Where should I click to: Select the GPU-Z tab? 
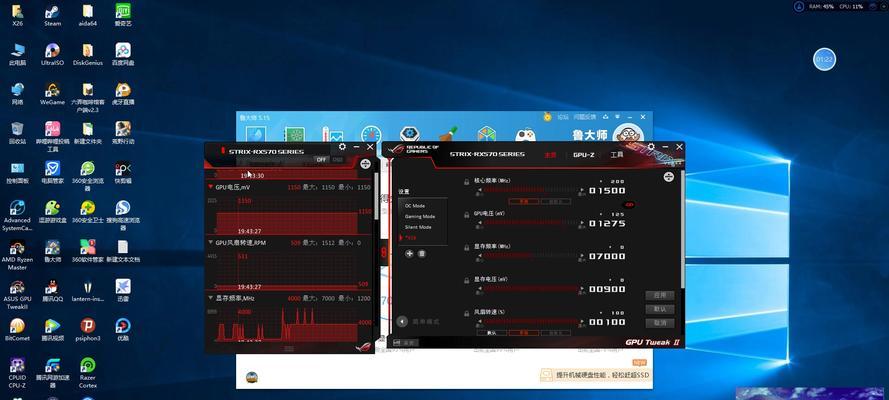[x=583, y=155]
